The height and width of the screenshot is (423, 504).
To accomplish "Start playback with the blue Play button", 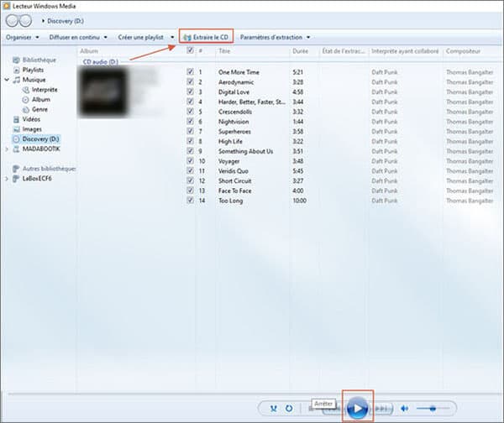I will [357, 408].
